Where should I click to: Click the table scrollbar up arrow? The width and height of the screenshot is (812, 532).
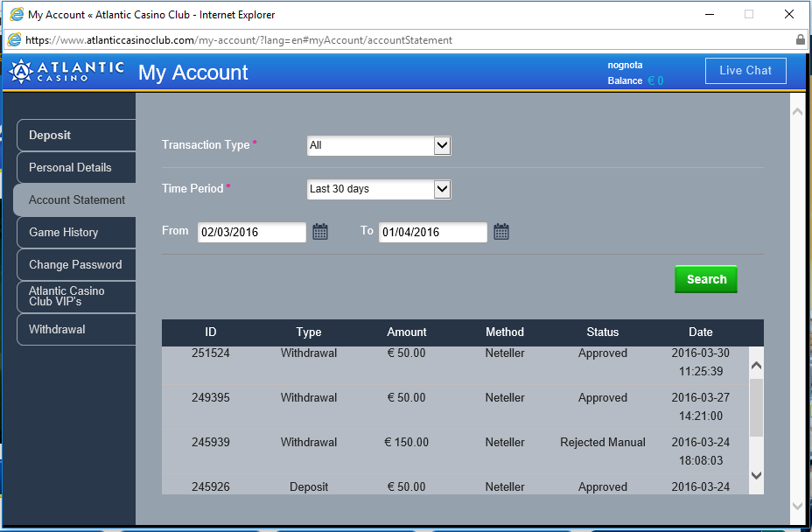point(756,365)
